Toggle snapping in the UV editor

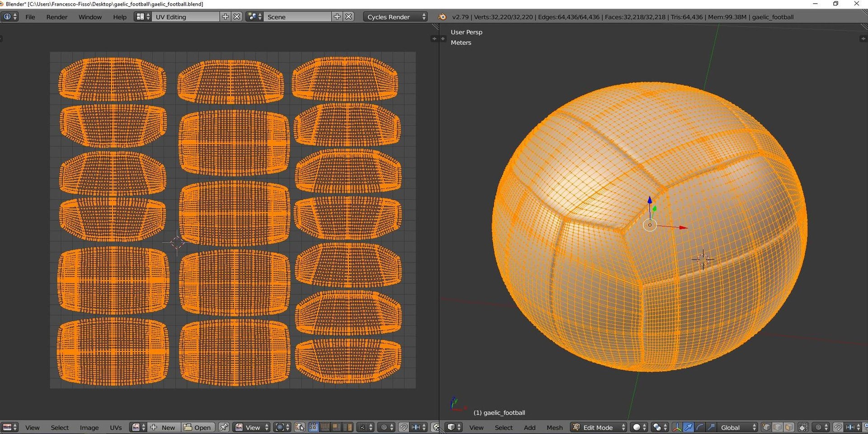coord(403,427)
